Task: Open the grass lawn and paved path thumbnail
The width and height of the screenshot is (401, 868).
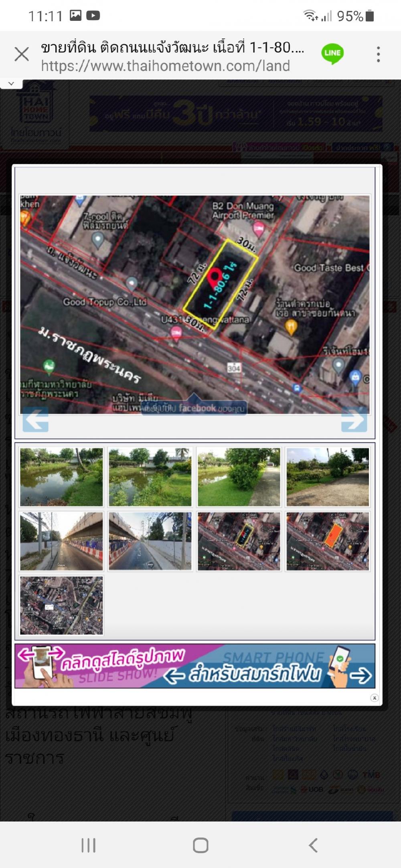Action: click(239, 477)
